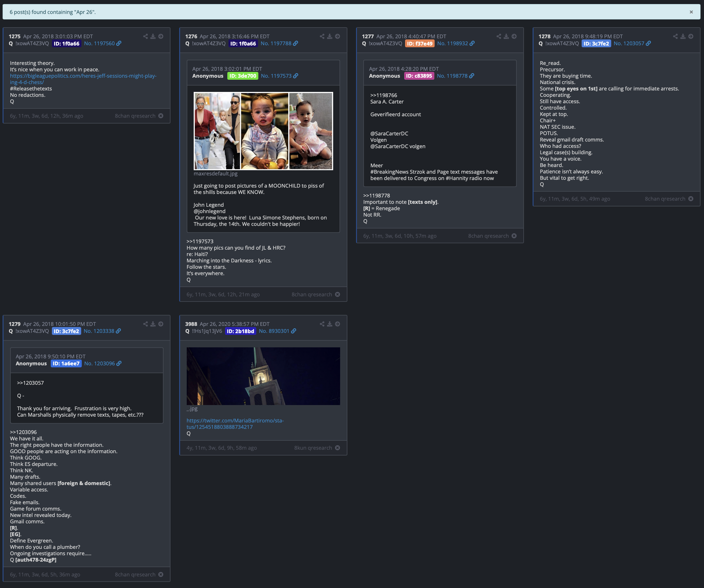Click the ID: 2b18bd badge on post 3988
The height and width of the screenshot is (588, 704).
(x=240, y=331)
